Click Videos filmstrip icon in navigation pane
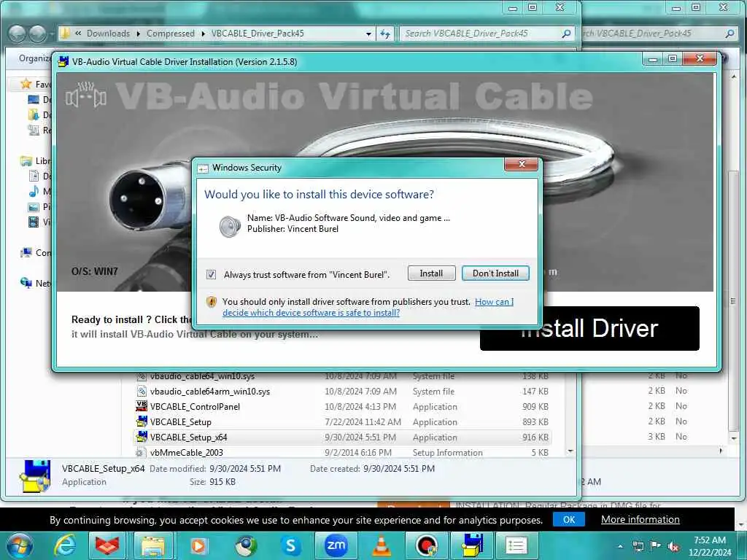The width and height of the screenshot is (747, 560). 34,222
